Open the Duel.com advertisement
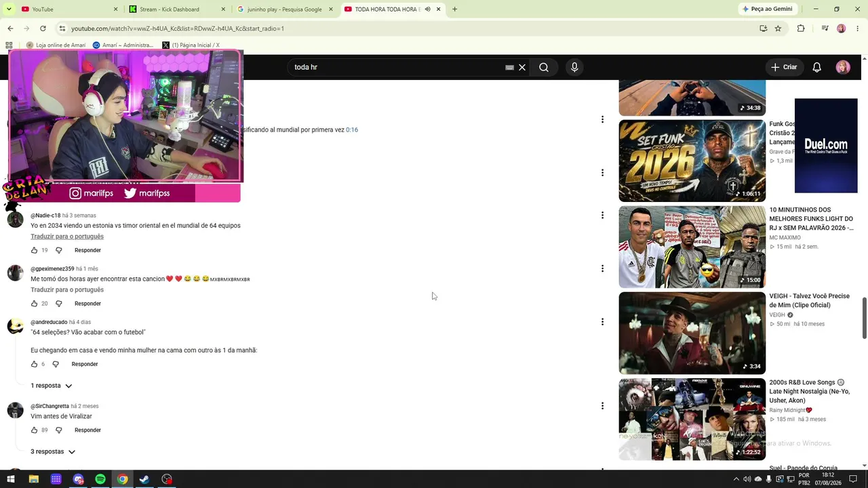 826,146
